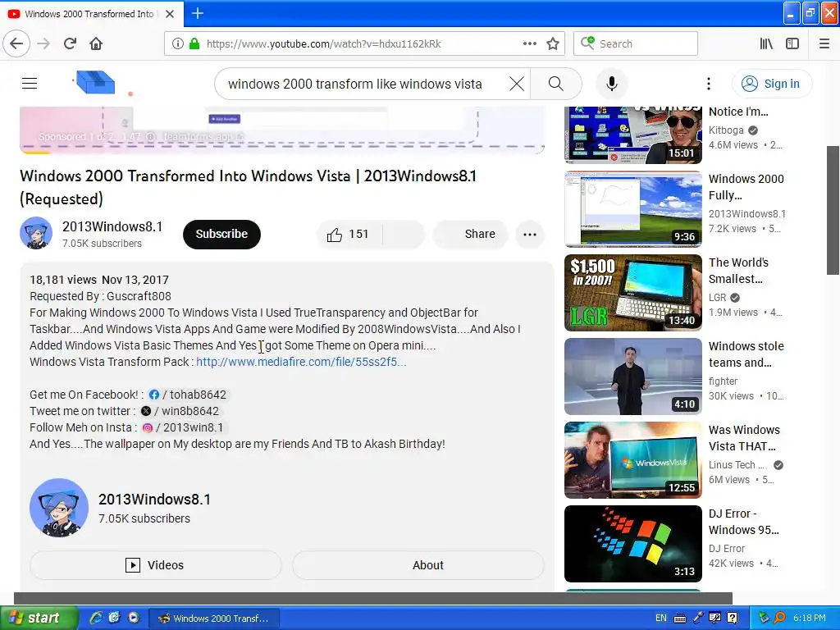This screenshot has height=630, width=840.
Task: Click the 2013Windows8.1 channel name under title
Action: click(112, 226)
